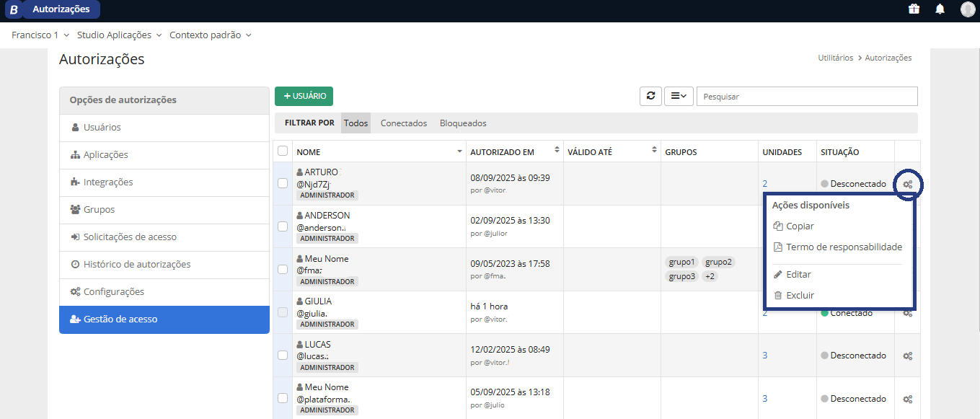This screenshot has width=980, height=419.
Task: Click the + USUÁRIO button
Action: [x=304, y=96]
